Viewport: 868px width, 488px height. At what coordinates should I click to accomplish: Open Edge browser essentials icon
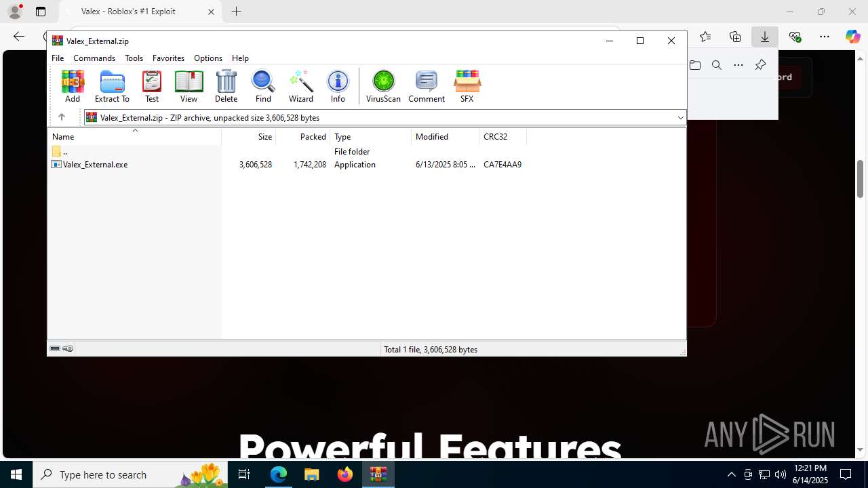tap(795, 37)
